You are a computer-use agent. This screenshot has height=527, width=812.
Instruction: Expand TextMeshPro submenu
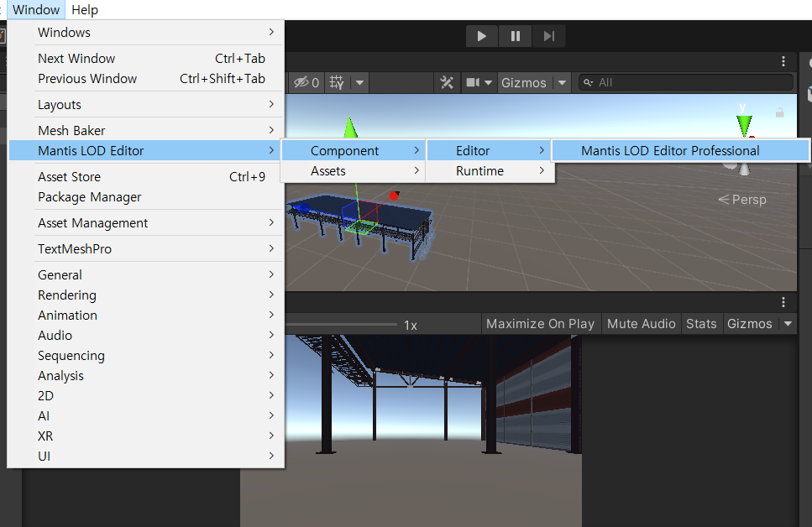click(145, 248)
